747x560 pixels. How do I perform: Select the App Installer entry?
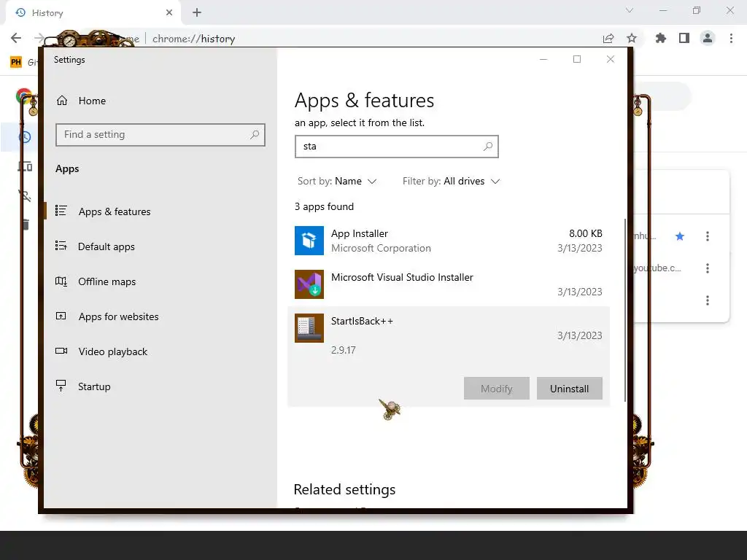point(449,241)
